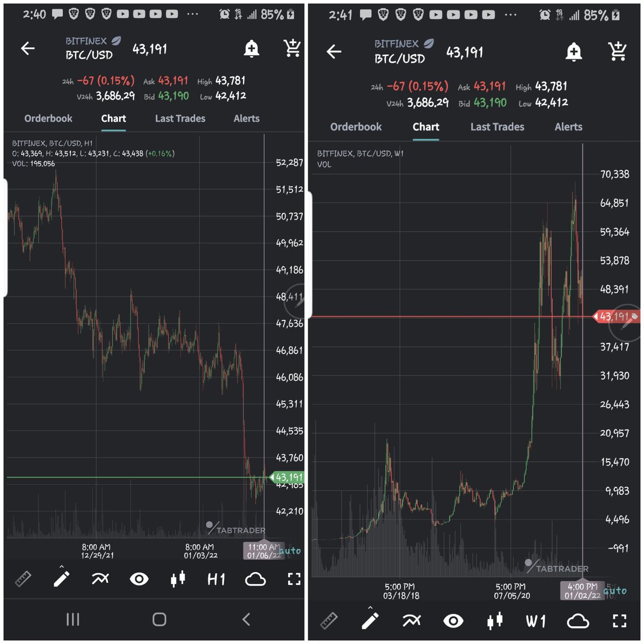This screenshot has width=644, height=644.
Task: Toggle auto scale on right chart
Action: pyautogui.click(x=614, y=591)
